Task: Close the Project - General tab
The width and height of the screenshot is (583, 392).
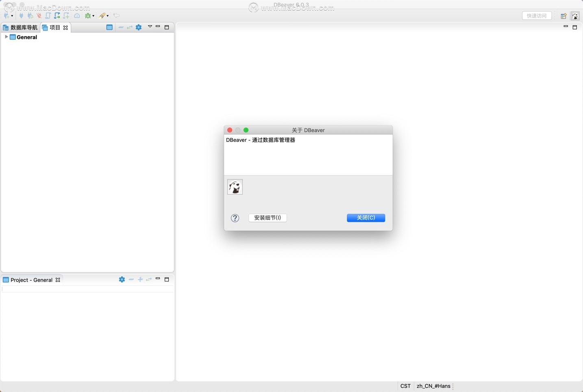Action: click(x=58, y=280)
